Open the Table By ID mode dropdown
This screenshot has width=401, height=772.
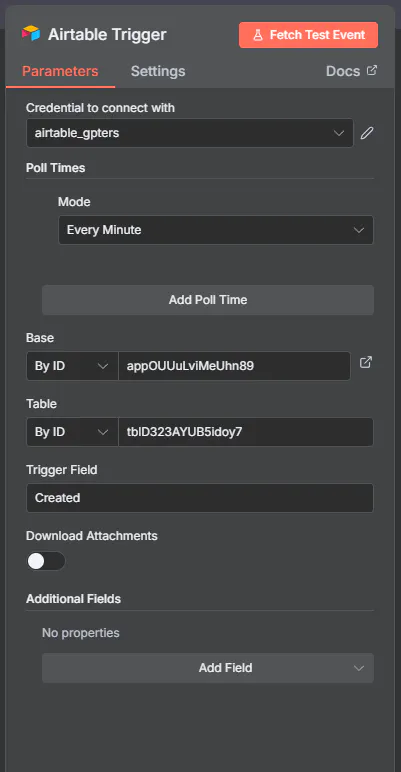click(72, 432)
